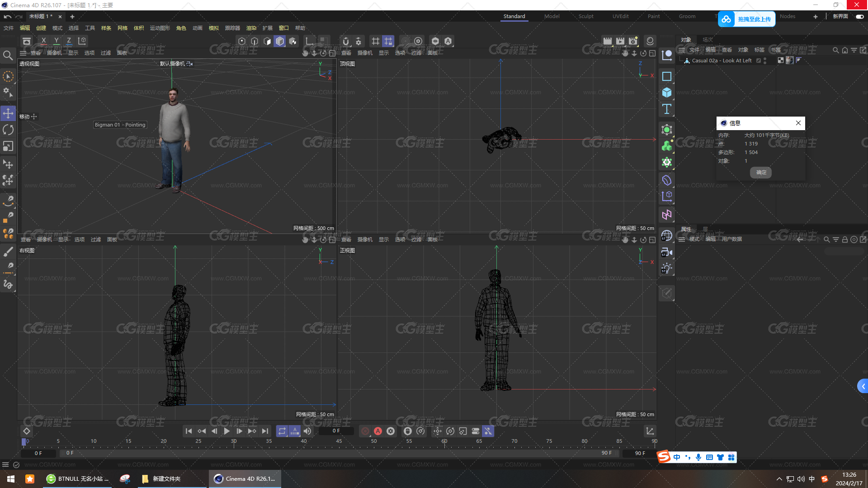
Task: Open the 文件 main menu
Action: tap(9, 28)
